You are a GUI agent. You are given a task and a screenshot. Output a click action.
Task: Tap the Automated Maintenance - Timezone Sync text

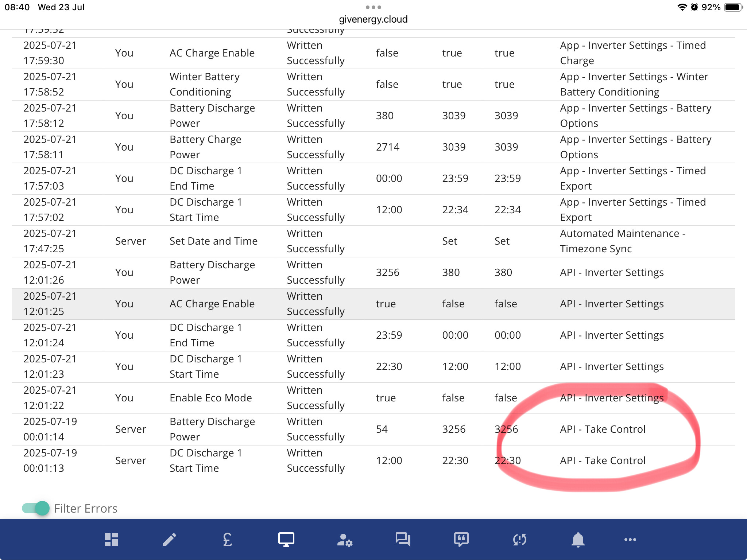(622, 241)
